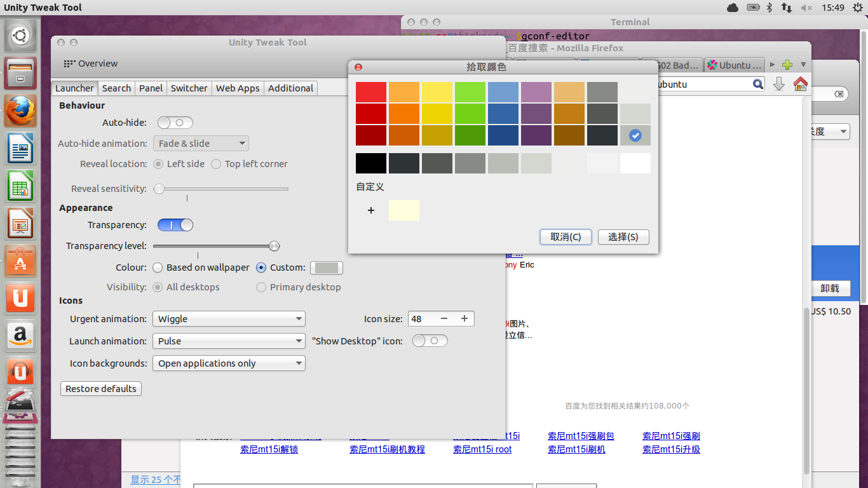Switch to the Web Apps tab
The image size is (868, 488).
point(238,88)
